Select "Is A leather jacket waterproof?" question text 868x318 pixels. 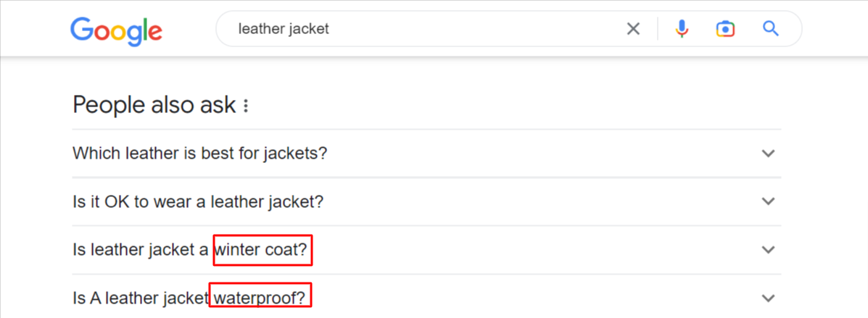(x=189, y=298)
